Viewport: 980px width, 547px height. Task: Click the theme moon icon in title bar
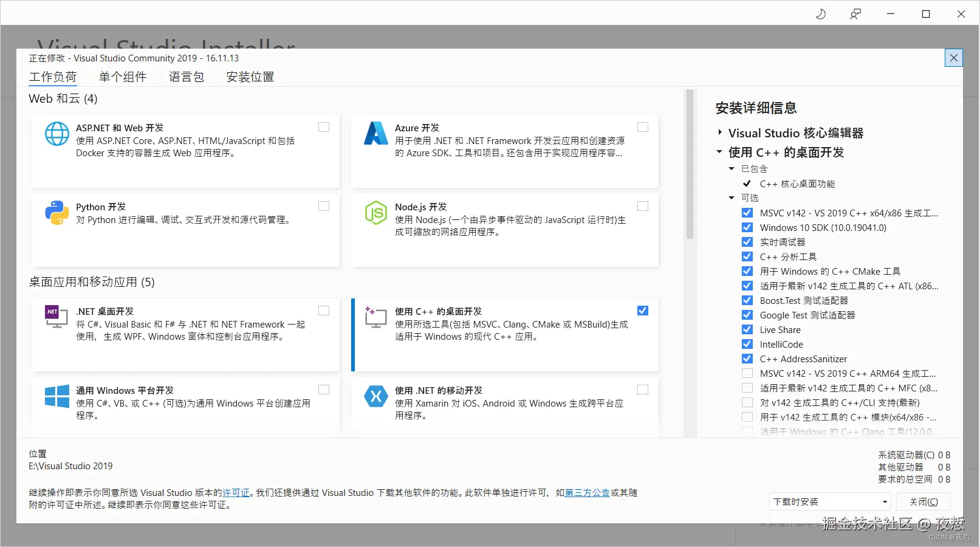tap(820, 13)
